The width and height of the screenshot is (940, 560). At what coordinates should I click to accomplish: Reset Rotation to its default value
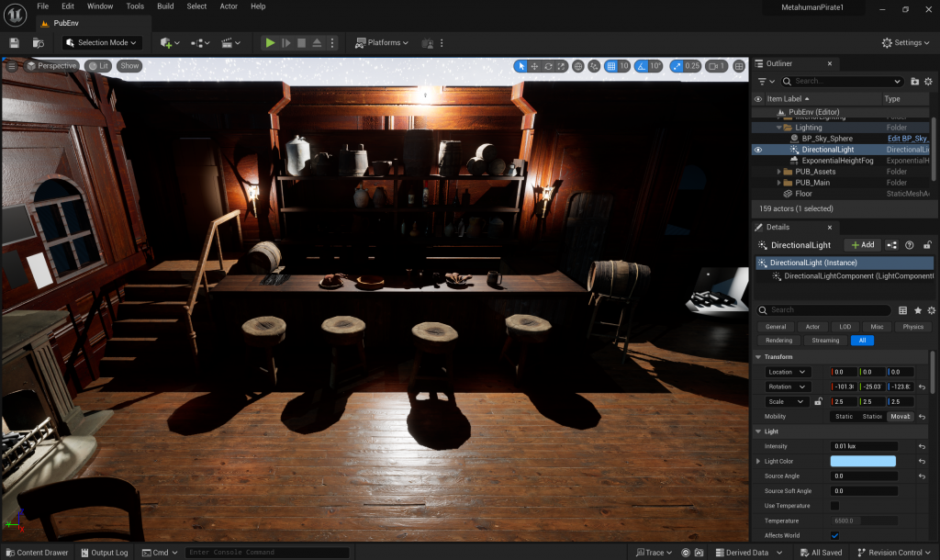pyautogui.click(x=922, y=386)
